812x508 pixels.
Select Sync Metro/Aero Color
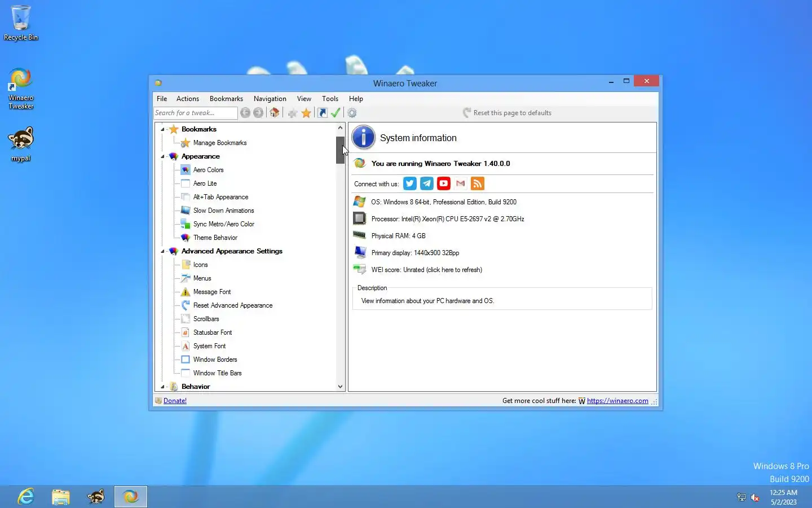(x=223, y=224)
